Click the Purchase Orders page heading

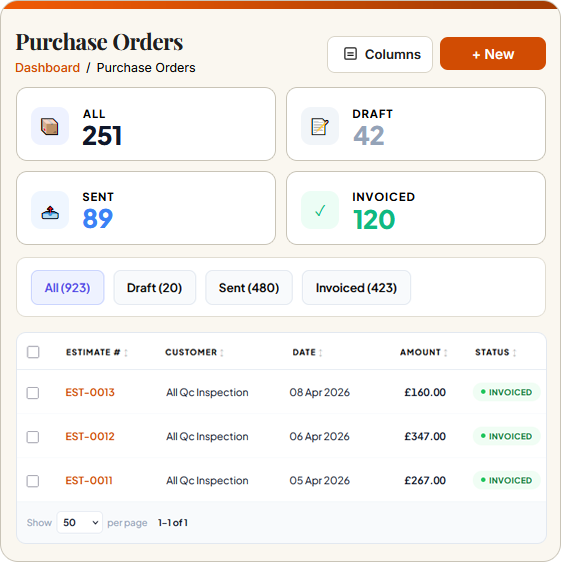tap(99, 42)
